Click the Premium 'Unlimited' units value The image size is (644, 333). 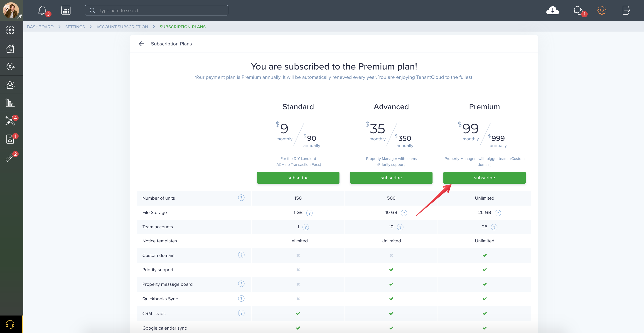tap(484, 198)
